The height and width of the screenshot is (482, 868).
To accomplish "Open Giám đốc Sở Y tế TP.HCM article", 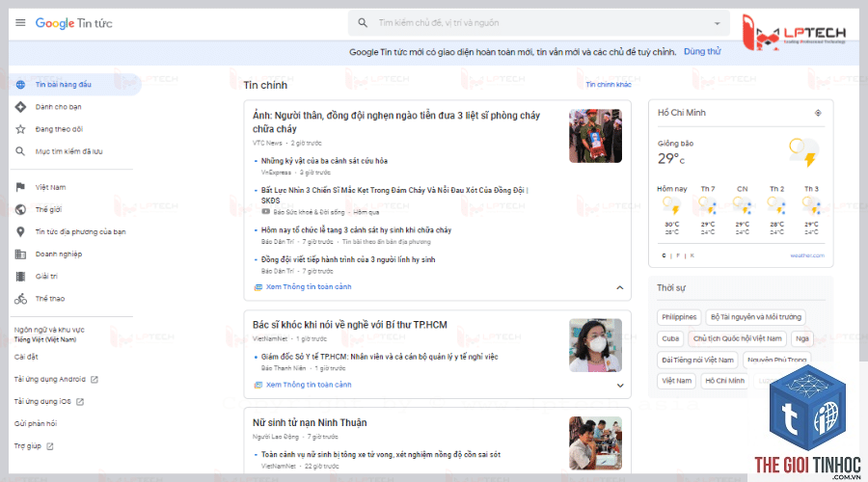I will (x=380, y=357).
